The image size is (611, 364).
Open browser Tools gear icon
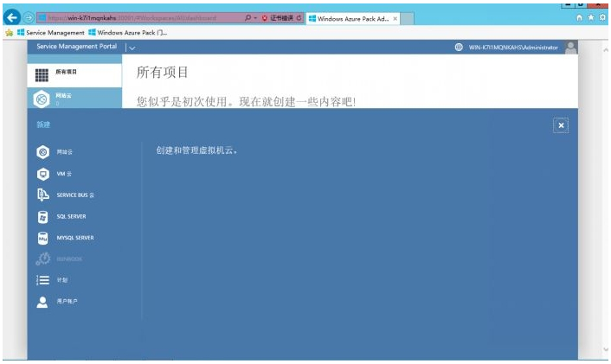[x=603, y=17]
